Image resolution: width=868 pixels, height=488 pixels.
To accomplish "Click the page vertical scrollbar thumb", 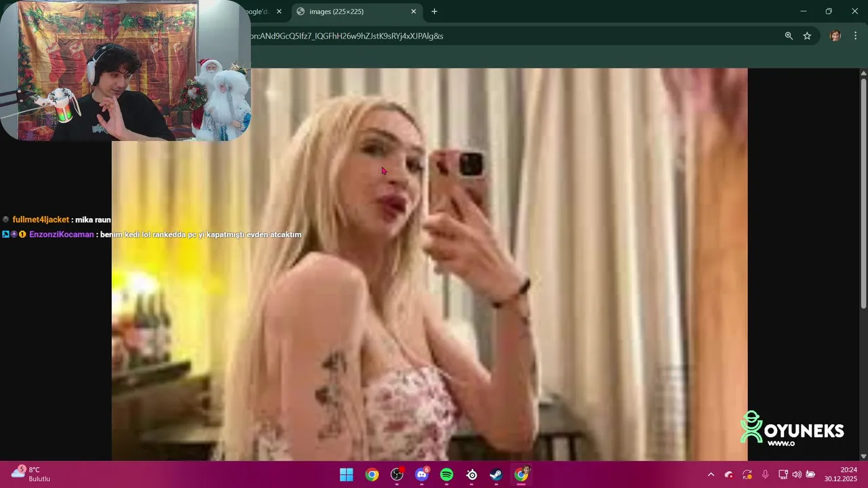I will (863, 193).
